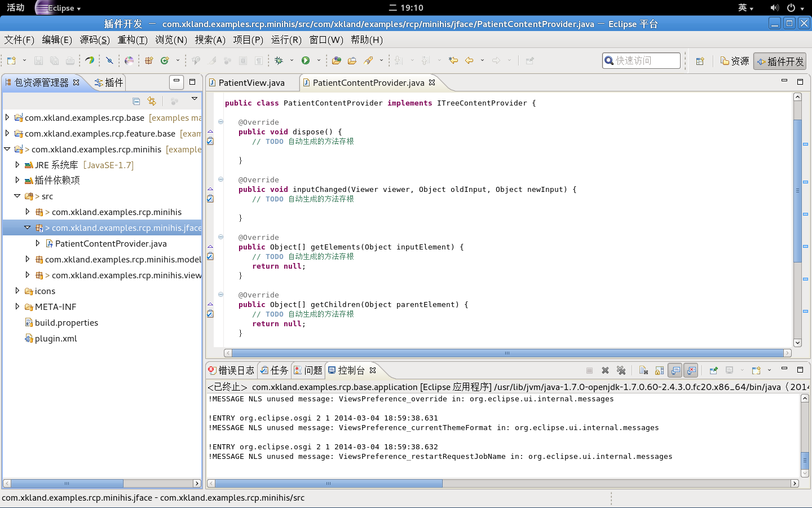Close the 包资源管理器 view tab

(x=76, y=82)
